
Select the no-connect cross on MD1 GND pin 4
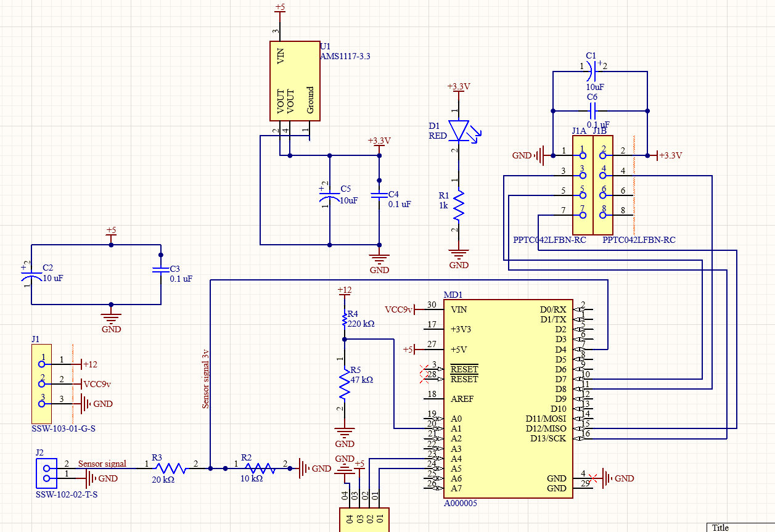[x=594, y=478]
